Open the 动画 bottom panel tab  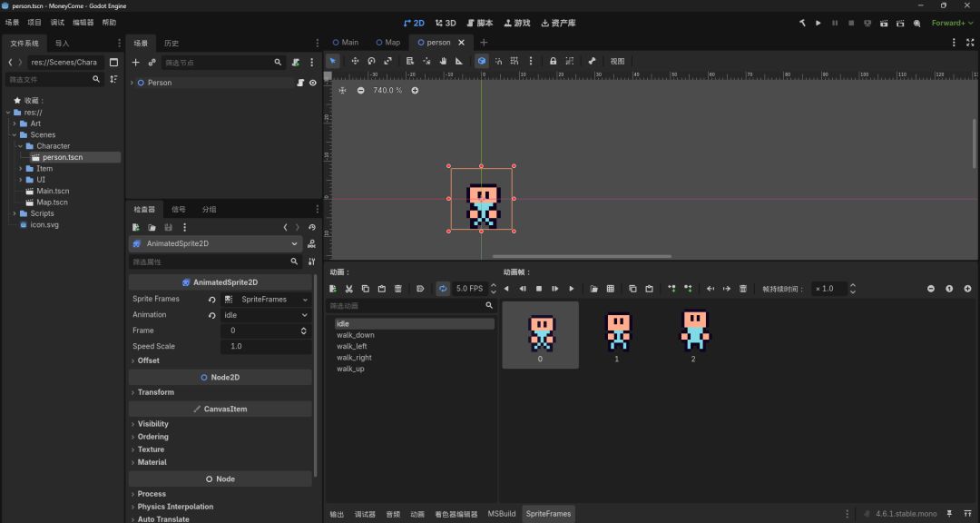click(x=417, y=514)
